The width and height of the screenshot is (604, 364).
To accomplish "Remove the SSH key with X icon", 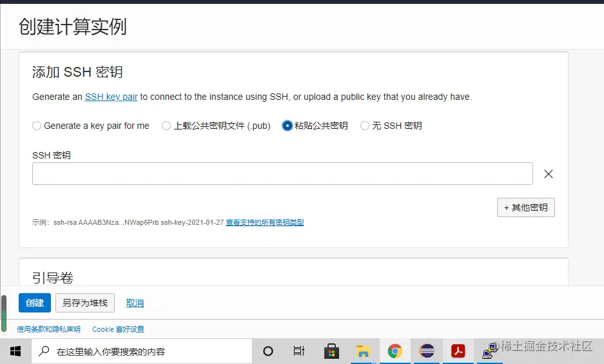I will 549,174.
